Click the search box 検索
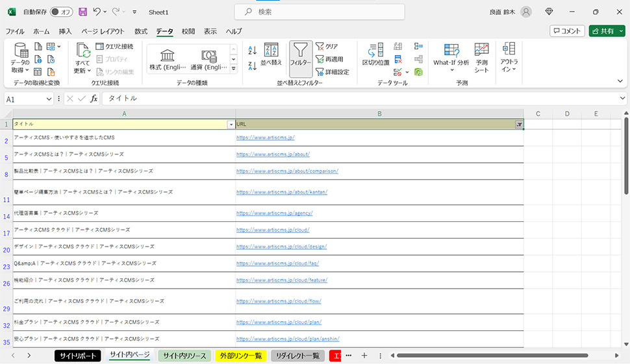This screenshot has width=630, height=364. [x=320, y=12]
